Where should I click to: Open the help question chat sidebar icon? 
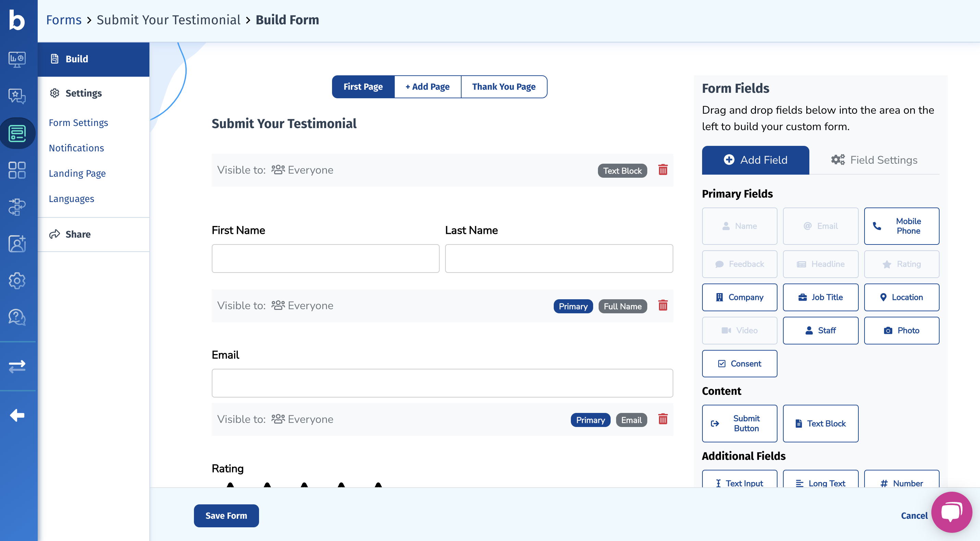(17, 317)
